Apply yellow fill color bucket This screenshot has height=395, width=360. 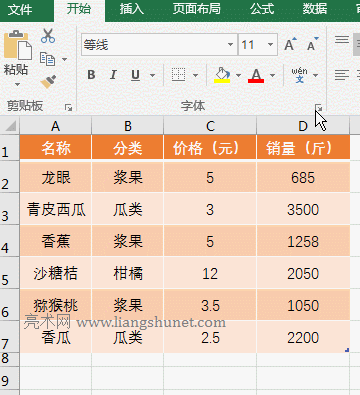tap(222, 75)
